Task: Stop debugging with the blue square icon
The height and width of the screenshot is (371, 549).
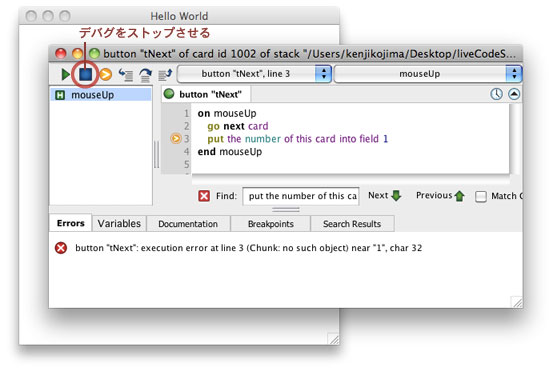Action: coord(85,74)
